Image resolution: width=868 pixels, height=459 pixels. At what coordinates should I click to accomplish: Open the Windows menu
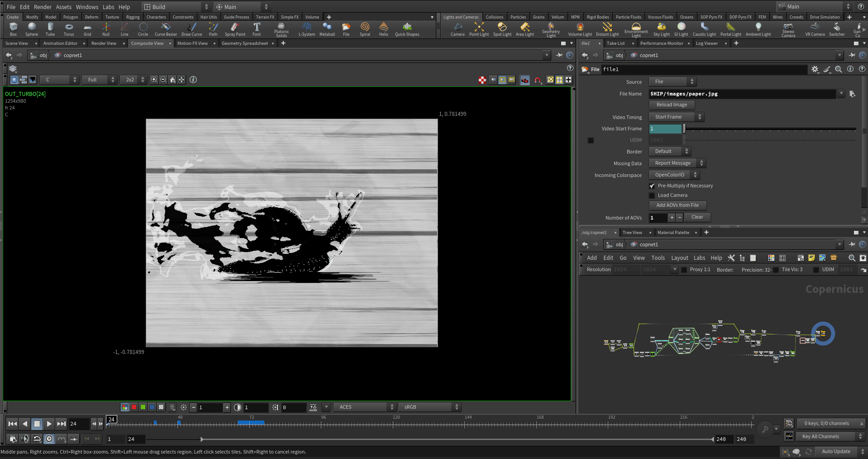point(87,7)
